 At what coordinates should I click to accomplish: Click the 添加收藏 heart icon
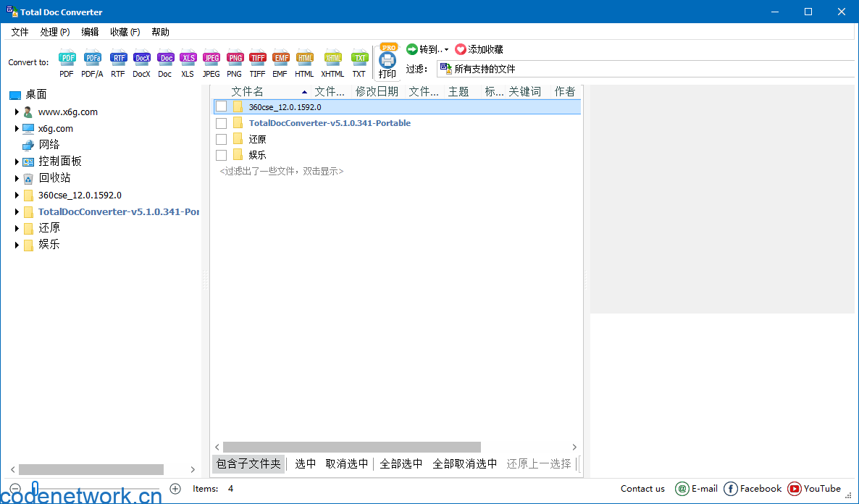point(458,49)
